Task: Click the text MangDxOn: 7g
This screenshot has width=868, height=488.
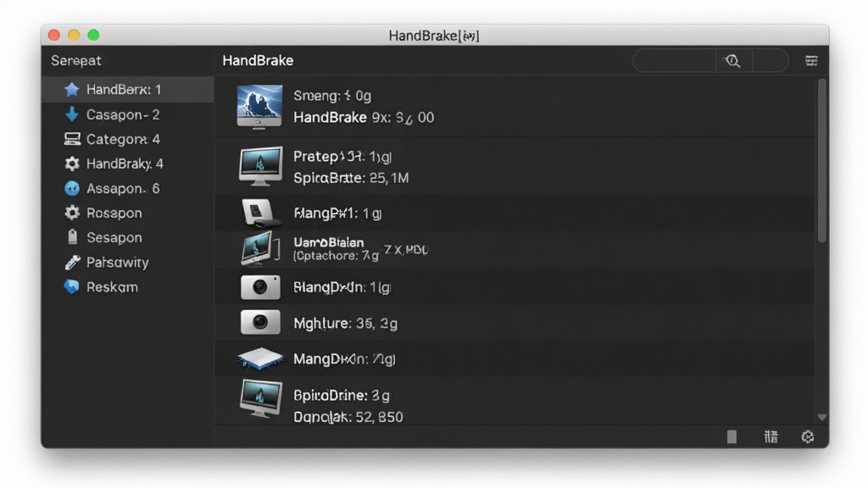Action: [344, 359]
